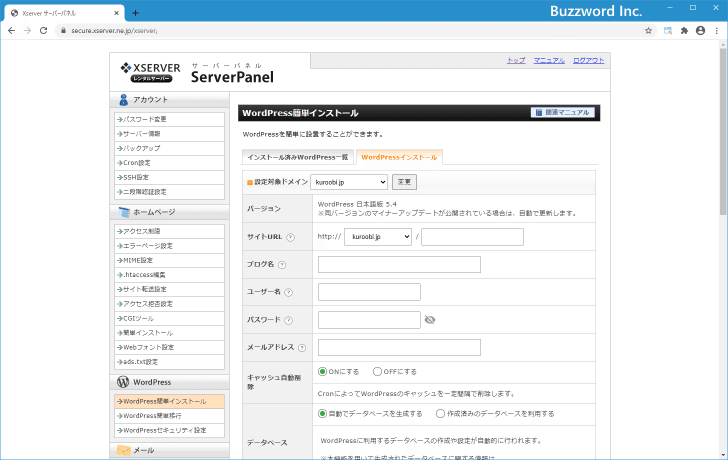Click the help icon beside メールアドレス
The width and height of the screenshot is (728, 460).
[x=302, y=348]
